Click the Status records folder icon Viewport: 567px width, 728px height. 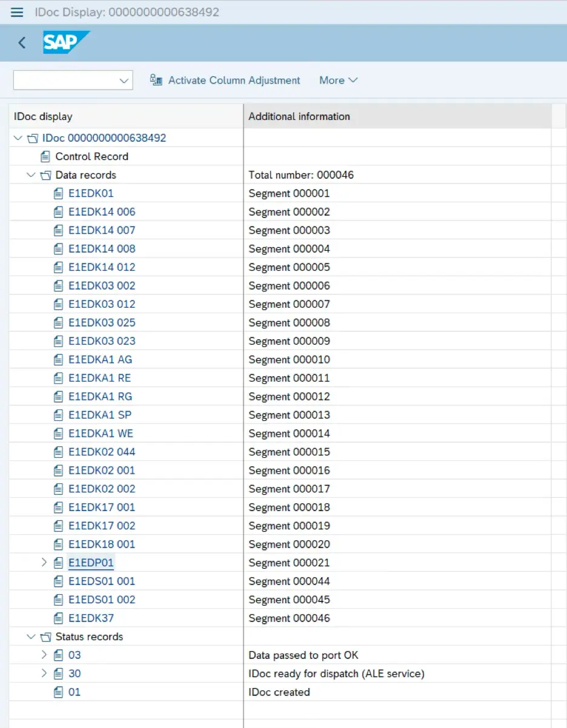(x=45, y=637)
